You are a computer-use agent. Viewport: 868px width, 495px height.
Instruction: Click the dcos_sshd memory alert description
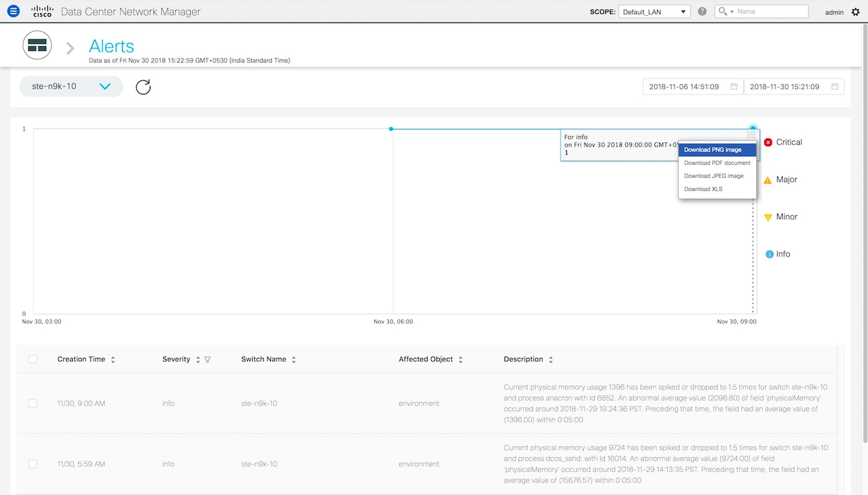(x=665, y=464)
